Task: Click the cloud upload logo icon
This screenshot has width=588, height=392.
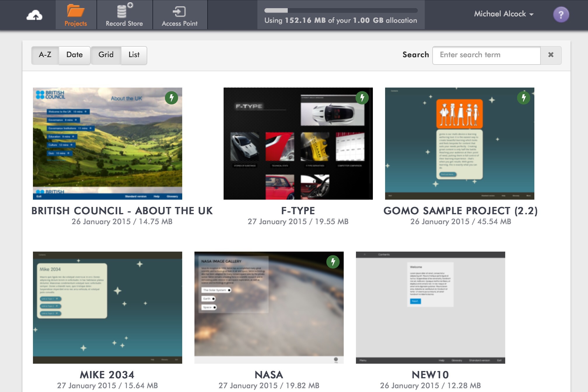Action: 34,15
